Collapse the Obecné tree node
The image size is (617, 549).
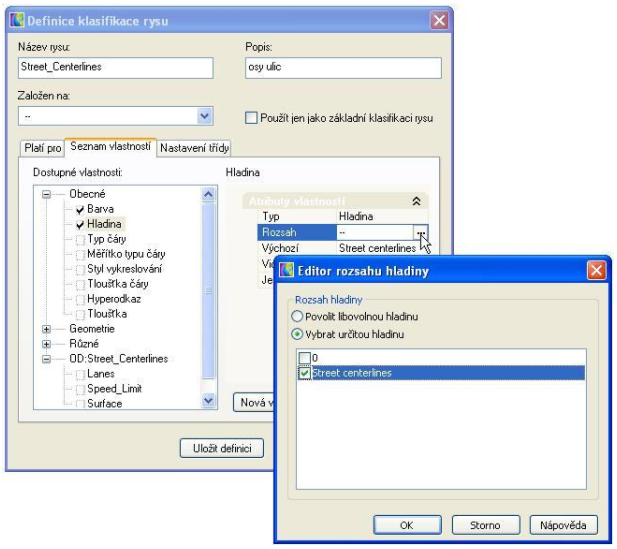click(46, 193)
